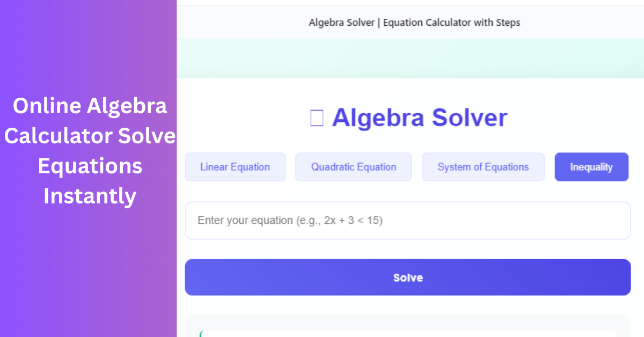Click the pipe separator in the top title
Viewport: 644px width, 337px height.
coord(378,23)
